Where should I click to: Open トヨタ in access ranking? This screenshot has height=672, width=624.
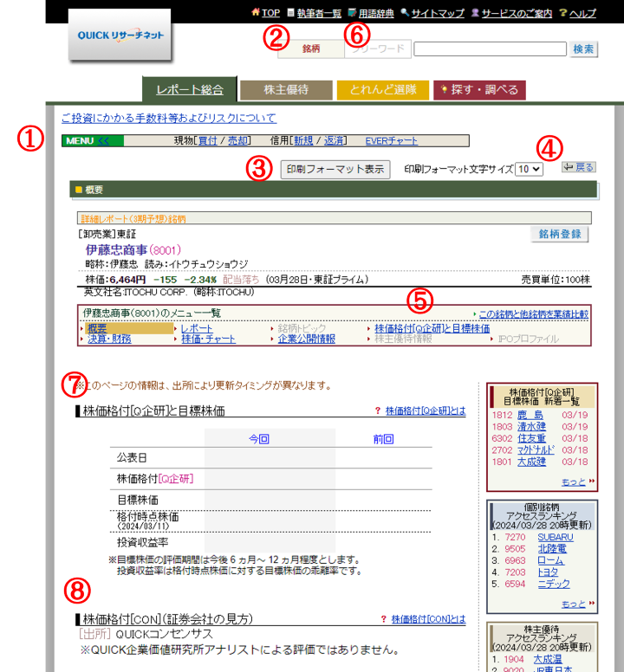tap(548, 572)
